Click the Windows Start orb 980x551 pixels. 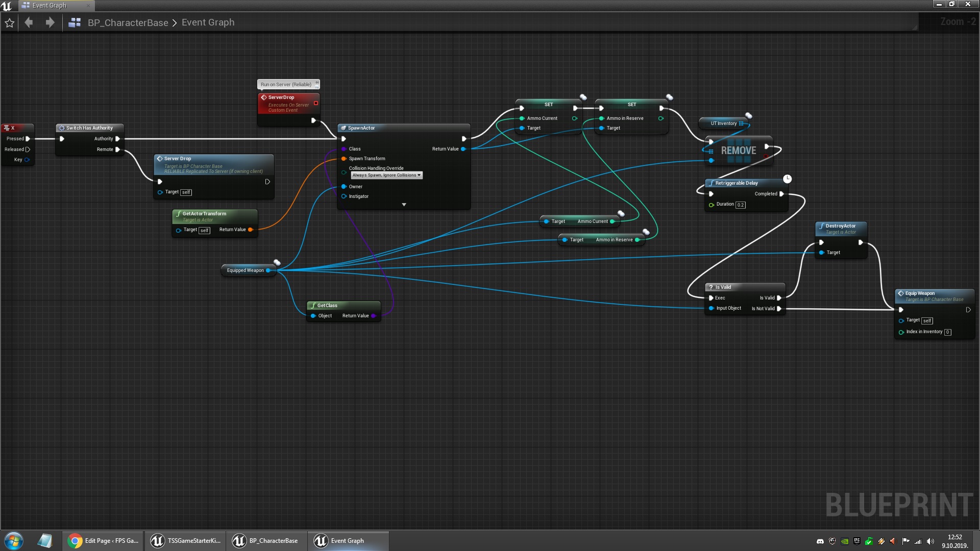[14, 541]
